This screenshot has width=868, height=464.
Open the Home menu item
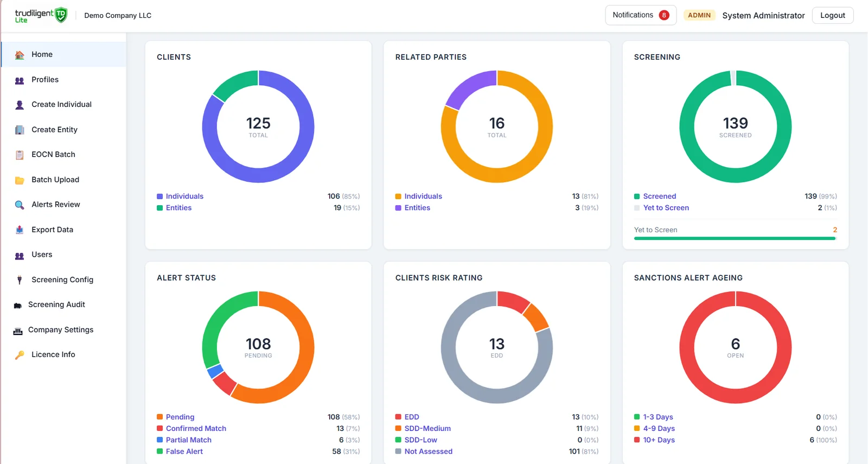(64, 54)
